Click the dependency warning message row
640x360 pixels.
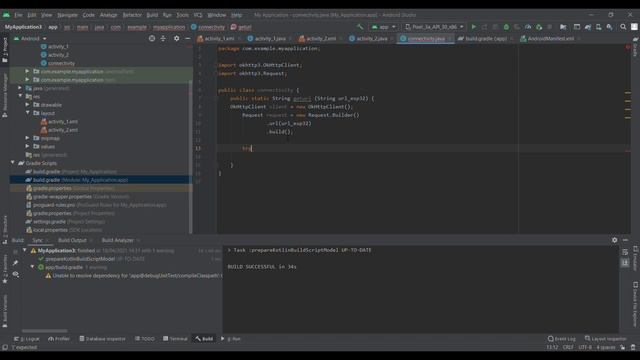click(133, 276)
